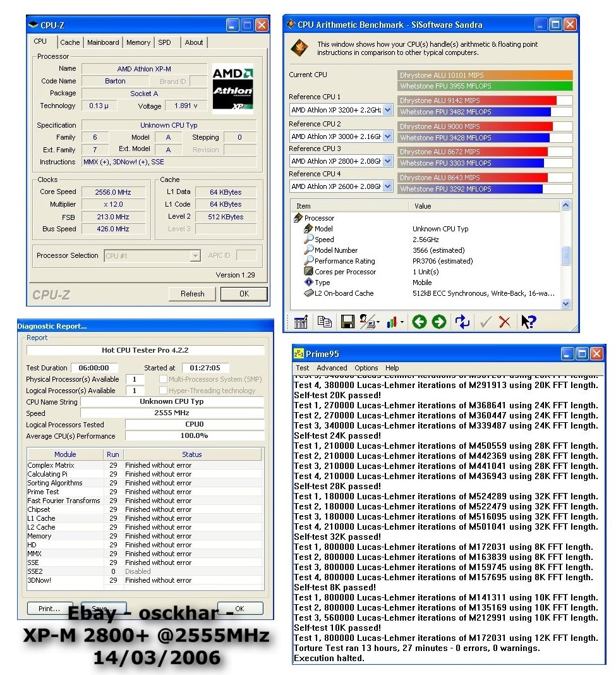Click the Module column header in report
This screenshot has height=675, width=616.
click(x=65, y=454)
